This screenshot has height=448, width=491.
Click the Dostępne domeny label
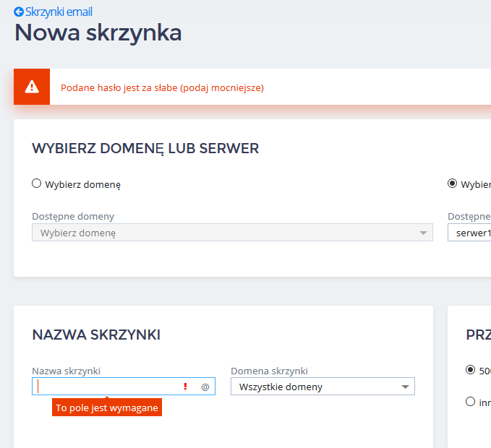(x=73, y=217)
